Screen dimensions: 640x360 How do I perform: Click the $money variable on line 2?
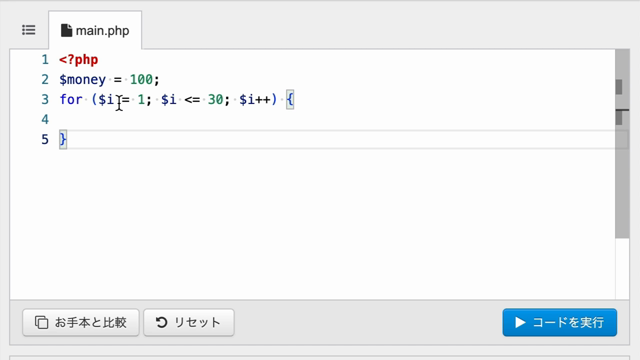coord(82,80)
